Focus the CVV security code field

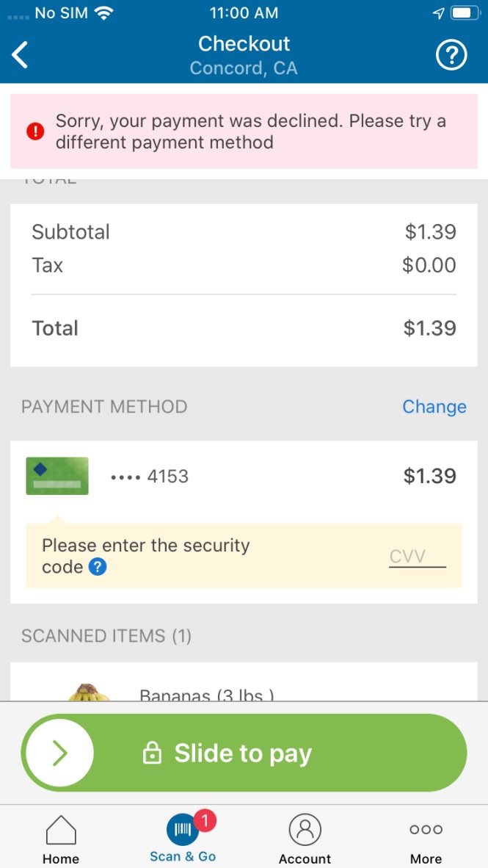coord(417,557)
